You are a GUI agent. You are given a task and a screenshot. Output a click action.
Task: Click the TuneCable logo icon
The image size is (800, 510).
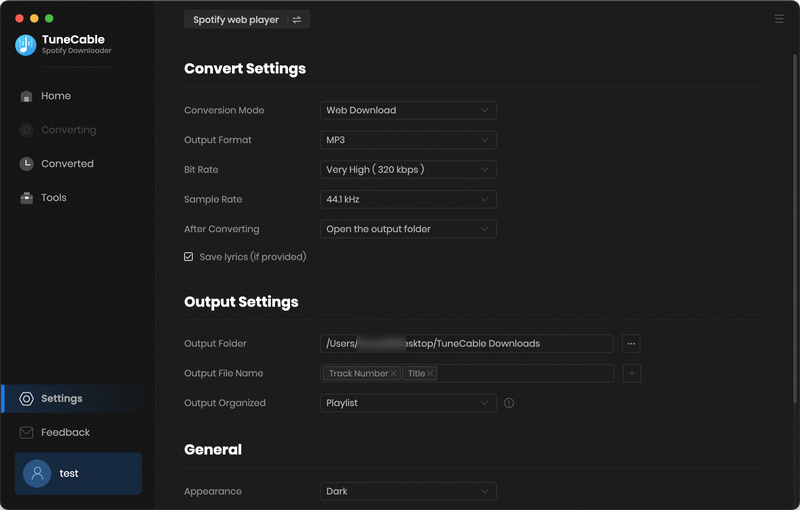click(x=26, y=45)
